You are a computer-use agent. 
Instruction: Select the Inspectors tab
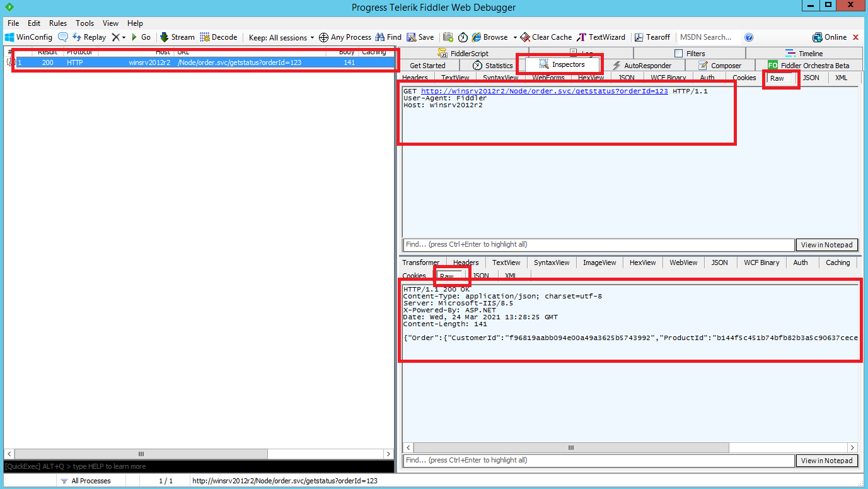(x=562, y=64)
